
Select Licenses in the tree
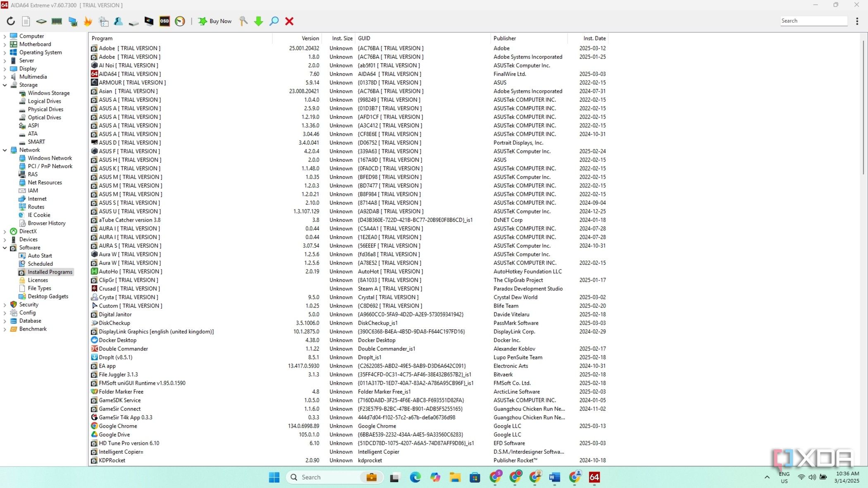pyautogui.click(x=38, y=280)
